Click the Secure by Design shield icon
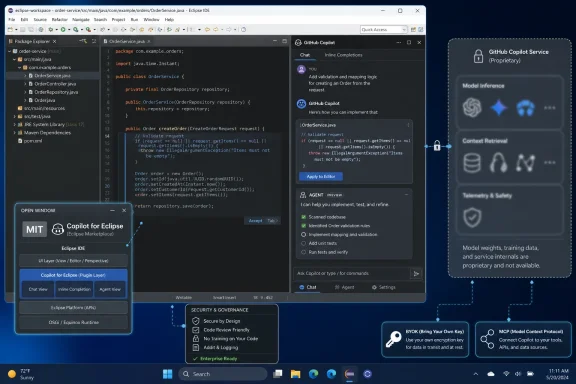The height and width of the screenshot is (384, 576). coord(196,321)
